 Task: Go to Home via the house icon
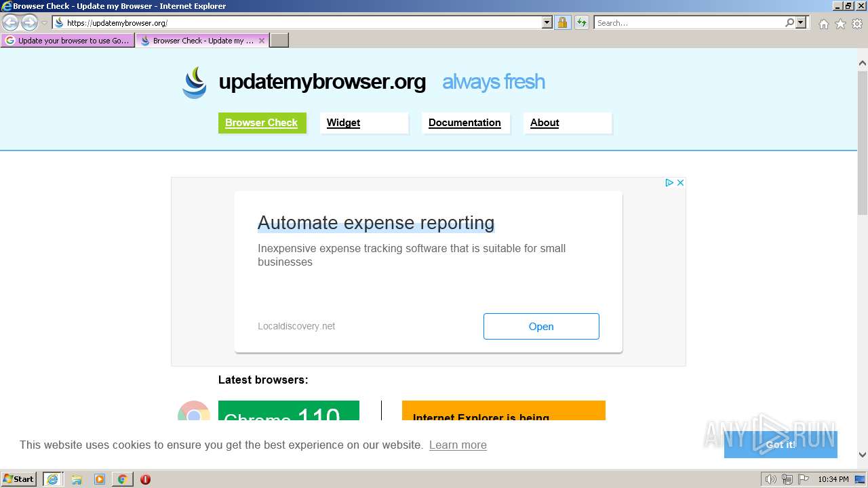823,24
